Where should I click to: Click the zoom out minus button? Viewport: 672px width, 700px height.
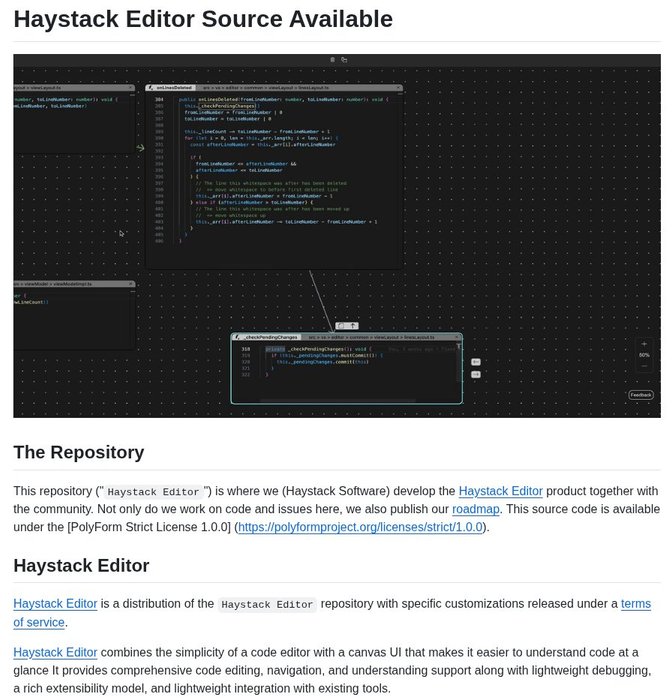644,366
